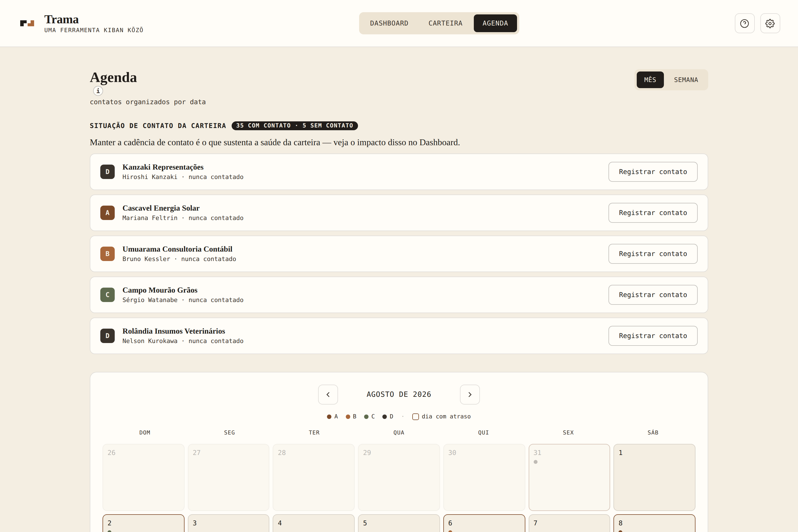The width and height of the screenshot is (798, 532).
Task: Click 'Nelson Kurokawa · nunca contatado' text
Action: tap(183, 341)
